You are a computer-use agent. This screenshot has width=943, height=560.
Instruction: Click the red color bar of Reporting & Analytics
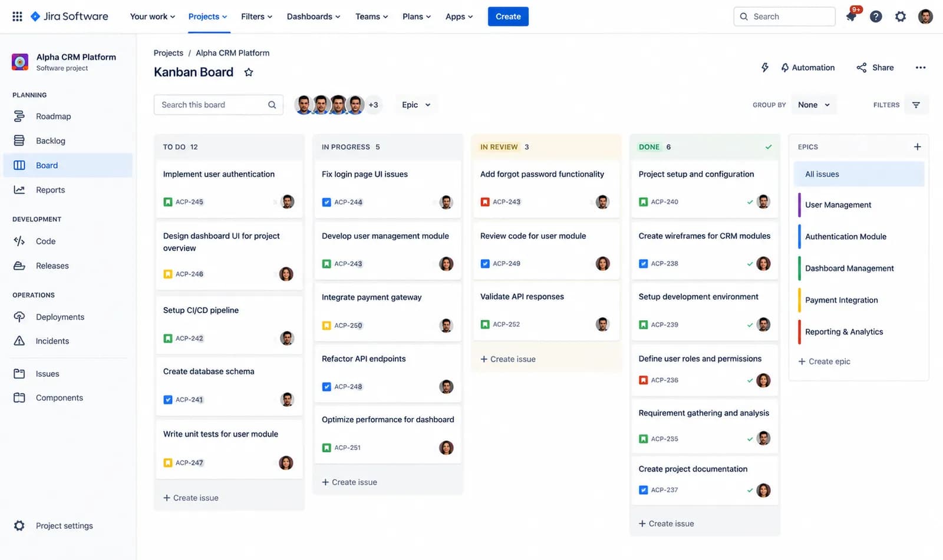[799, 332]
